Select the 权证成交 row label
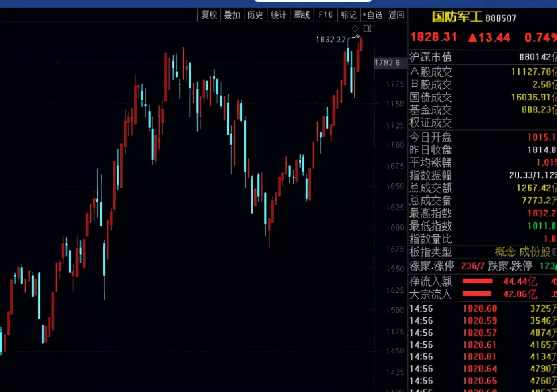557x392 pixels. 431,123
